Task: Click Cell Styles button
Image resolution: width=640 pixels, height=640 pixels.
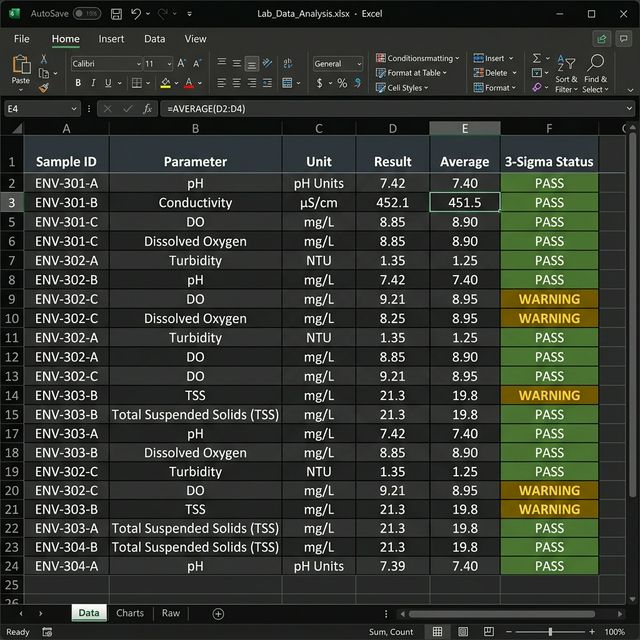Action: click(x=402, y=88)
